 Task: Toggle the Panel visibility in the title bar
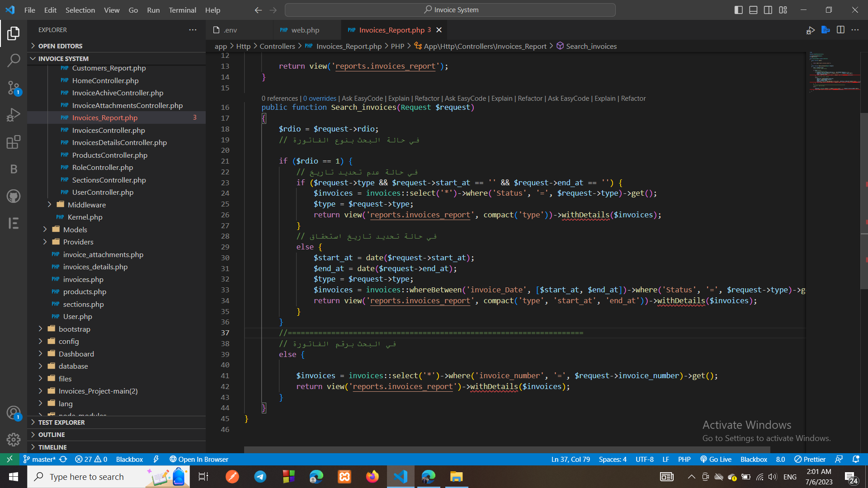pos(753,9)
